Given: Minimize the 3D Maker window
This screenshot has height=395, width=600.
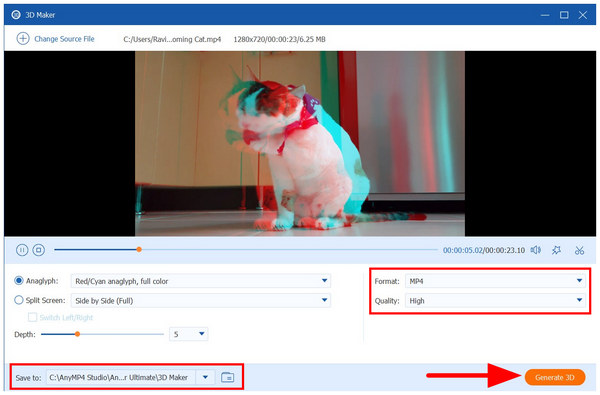Looking at the screenshot, I should [x=545, y=15].
